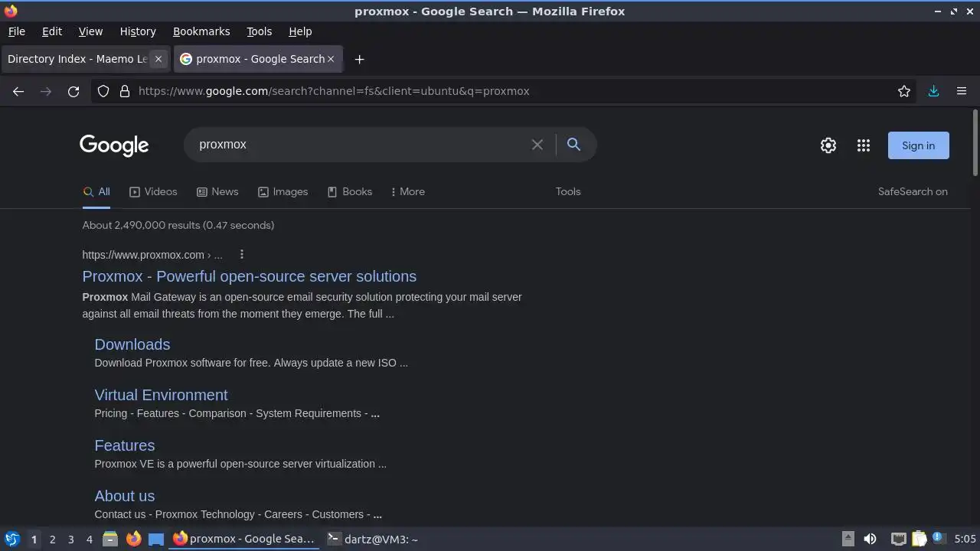Screen dimensions: 980x551
Task: Open the Tools menu in menu bar
Action: 259,31
